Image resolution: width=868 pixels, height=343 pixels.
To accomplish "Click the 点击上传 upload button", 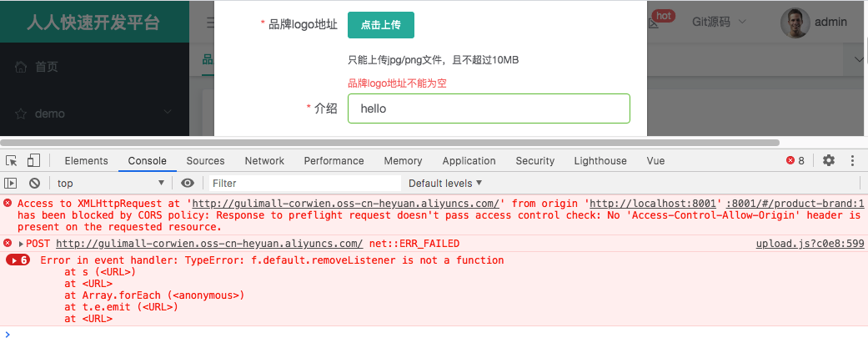I will click(x=381, y=25).
